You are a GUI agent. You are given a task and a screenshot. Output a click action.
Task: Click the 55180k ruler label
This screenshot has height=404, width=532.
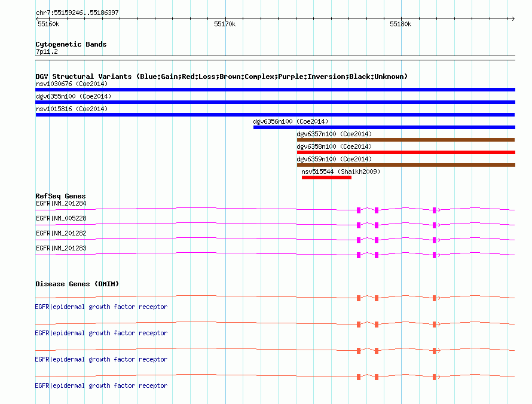point(400,24)
